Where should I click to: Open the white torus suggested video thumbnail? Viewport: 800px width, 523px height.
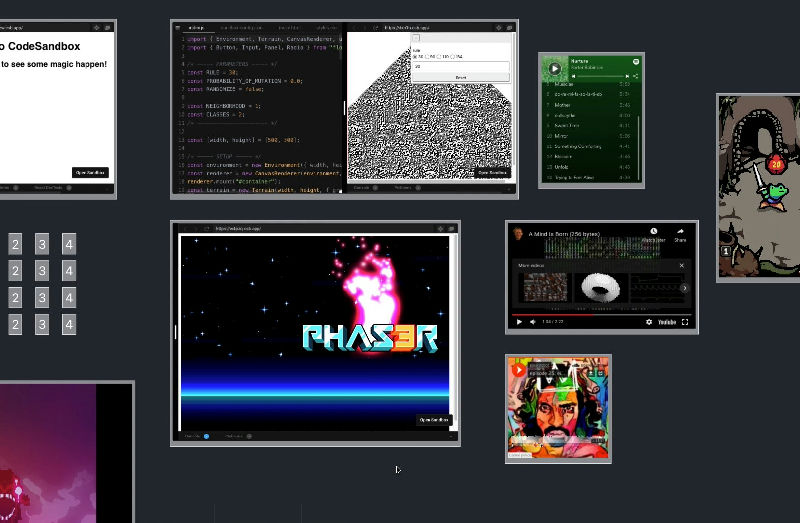tap(601, 287)
